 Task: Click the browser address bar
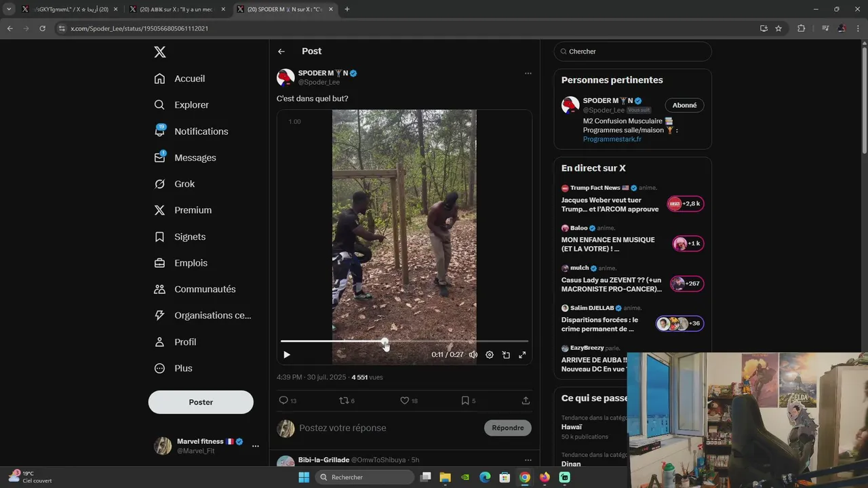tap(407, 28)
